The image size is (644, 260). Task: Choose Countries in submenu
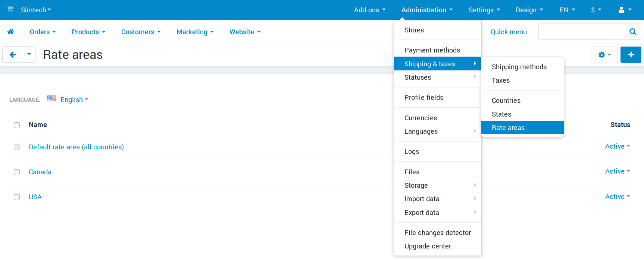coord(522,101)
